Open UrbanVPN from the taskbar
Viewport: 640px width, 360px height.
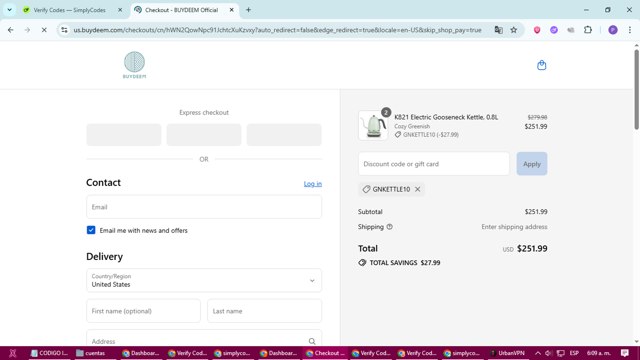(x=507, y=353)
